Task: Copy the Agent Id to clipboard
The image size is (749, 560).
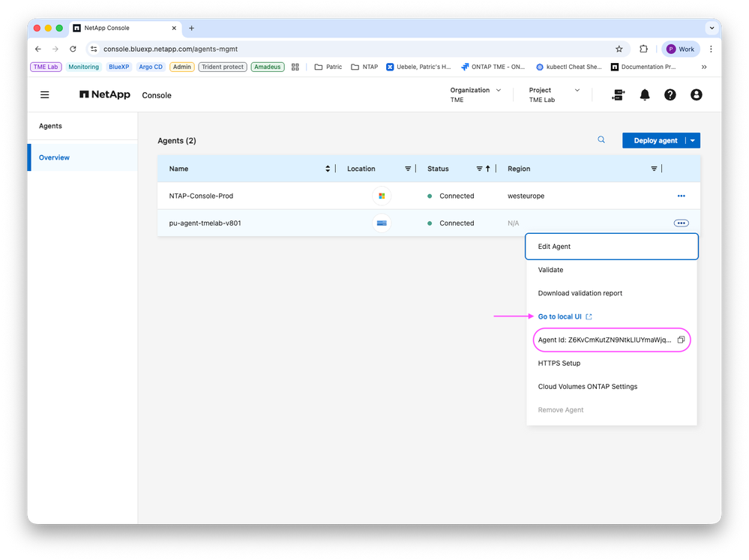Action: click(682, 340)
